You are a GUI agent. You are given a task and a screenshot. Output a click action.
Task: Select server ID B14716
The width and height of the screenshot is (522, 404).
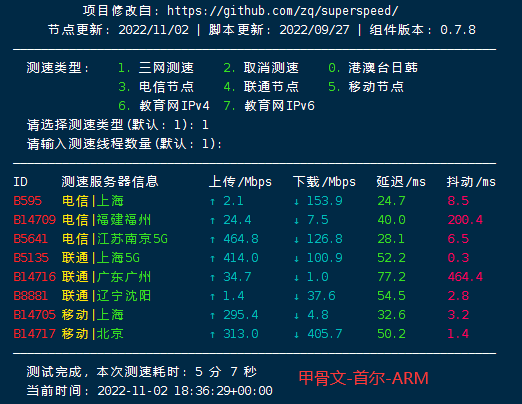pyautogui.click(x=34, y=277)
